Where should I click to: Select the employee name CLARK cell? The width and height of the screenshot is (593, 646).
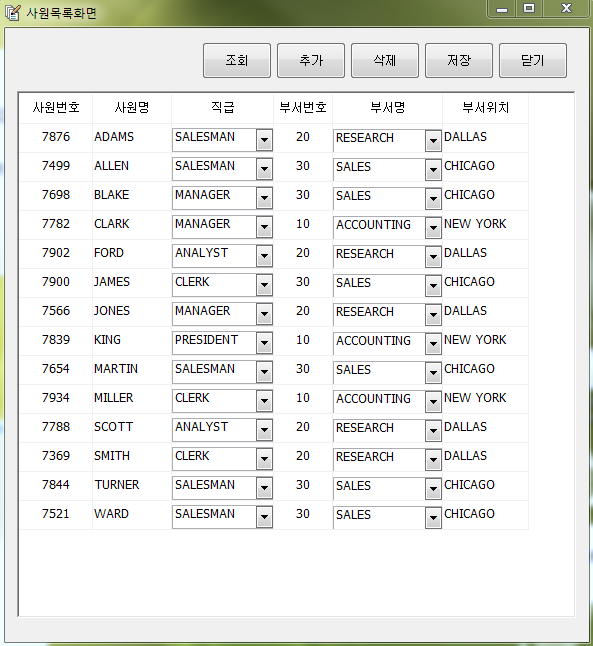tap(132, 224)
